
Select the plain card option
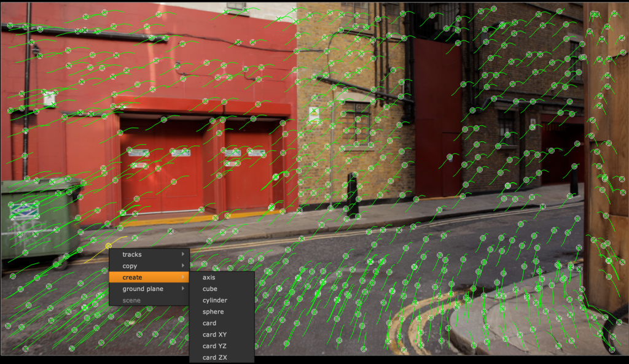(x=222, y=323)
